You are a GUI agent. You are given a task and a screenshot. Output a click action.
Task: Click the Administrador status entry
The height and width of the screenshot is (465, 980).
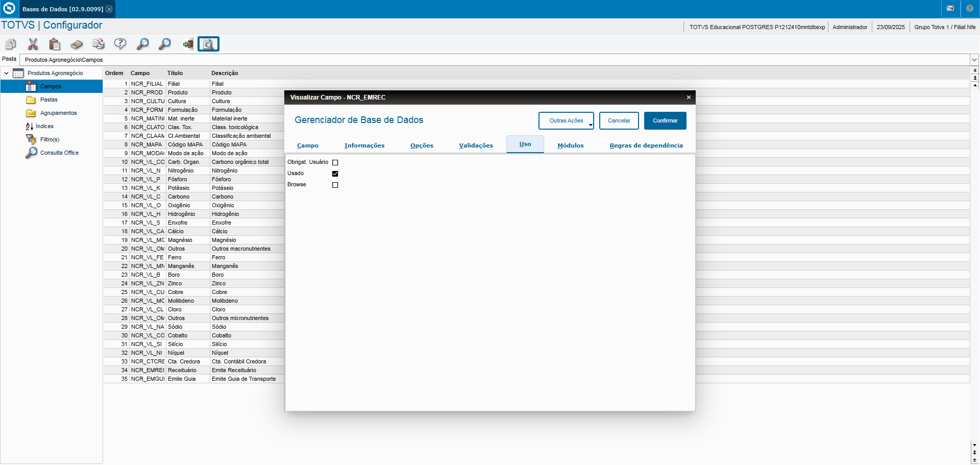click(850, 27)
